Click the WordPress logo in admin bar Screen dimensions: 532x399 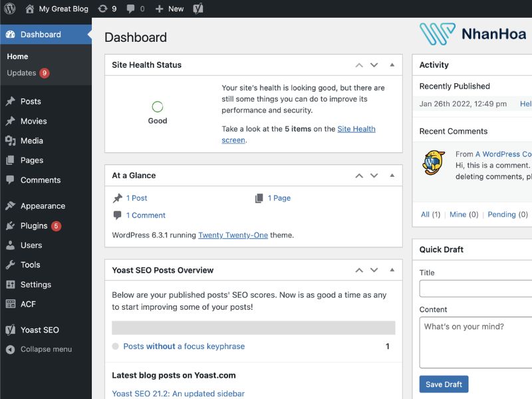click(x=10, y=9)
